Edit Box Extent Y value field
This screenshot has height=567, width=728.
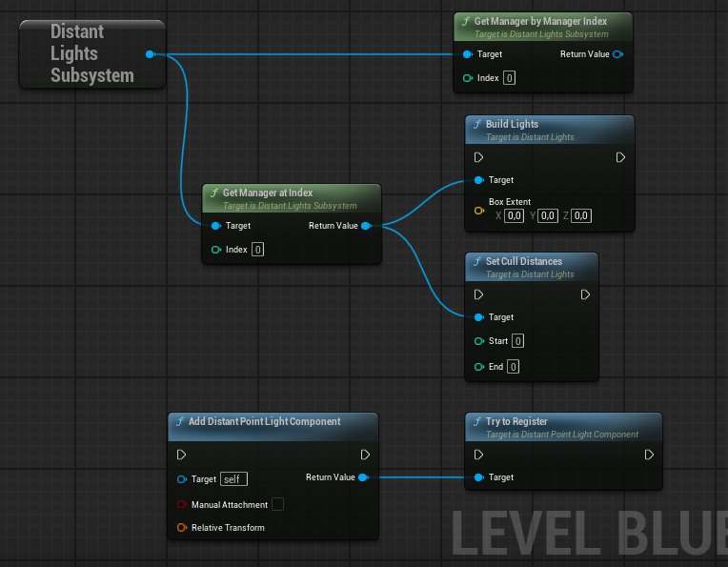tap(547, 215)
